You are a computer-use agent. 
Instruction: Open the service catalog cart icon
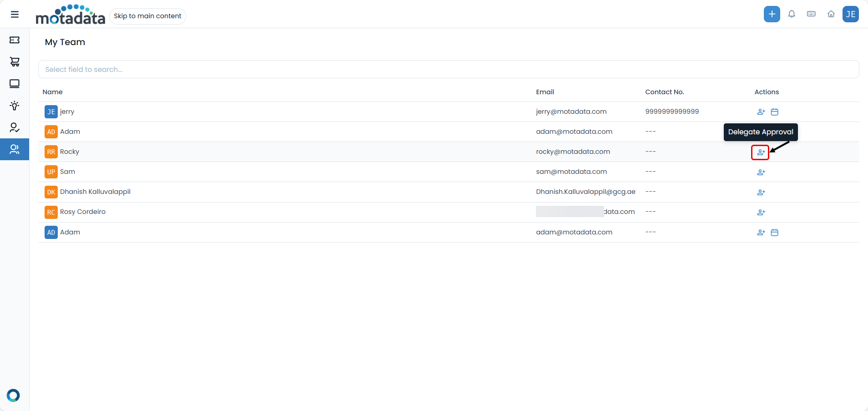click(15, 62)
